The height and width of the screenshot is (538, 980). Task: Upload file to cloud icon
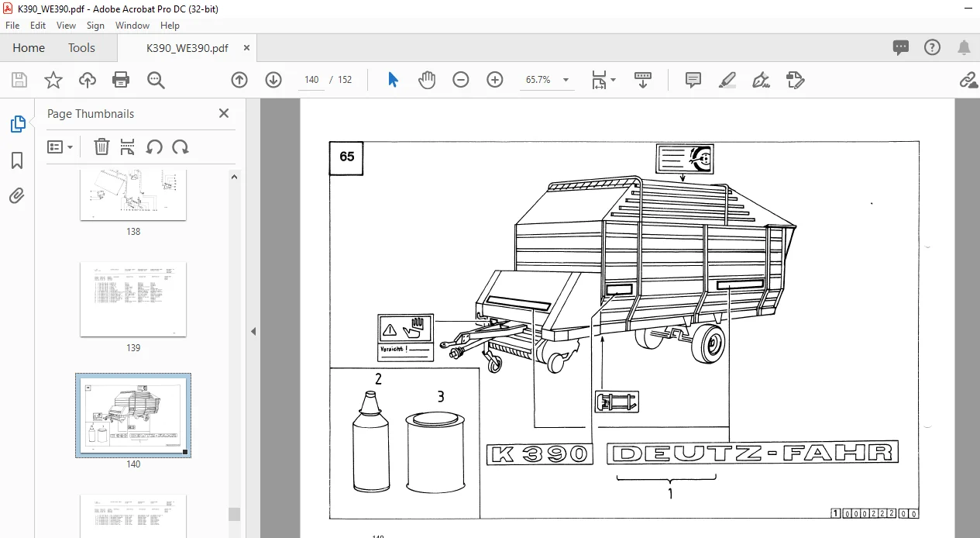(88, 80)
